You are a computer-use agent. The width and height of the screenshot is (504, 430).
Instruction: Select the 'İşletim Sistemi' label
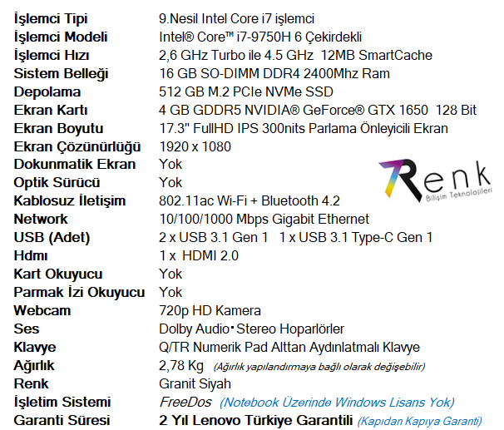pyautogui.click(x=62, y=403)
